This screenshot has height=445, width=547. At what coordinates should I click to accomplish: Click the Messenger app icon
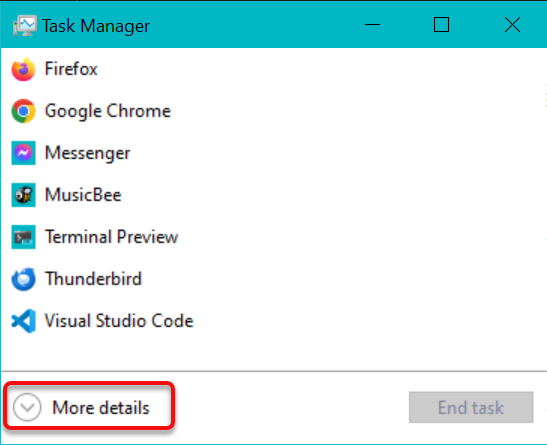click(x=23, y=153)
